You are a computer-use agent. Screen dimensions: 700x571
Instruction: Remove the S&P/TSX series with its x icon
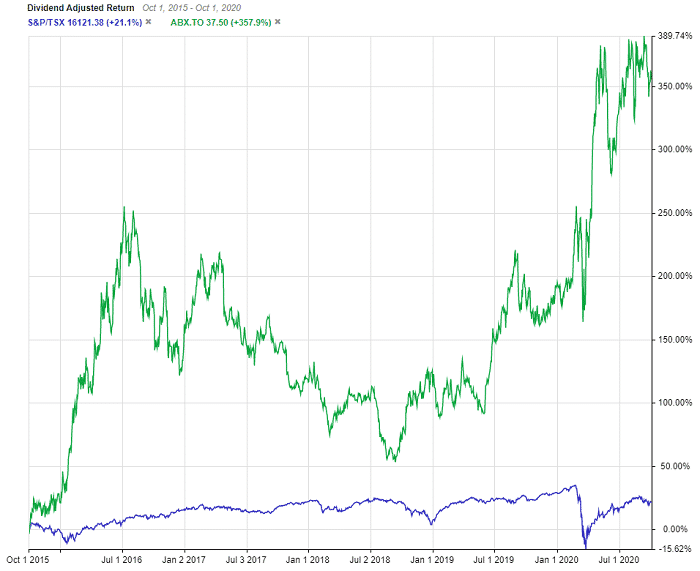tap(149, 21)
